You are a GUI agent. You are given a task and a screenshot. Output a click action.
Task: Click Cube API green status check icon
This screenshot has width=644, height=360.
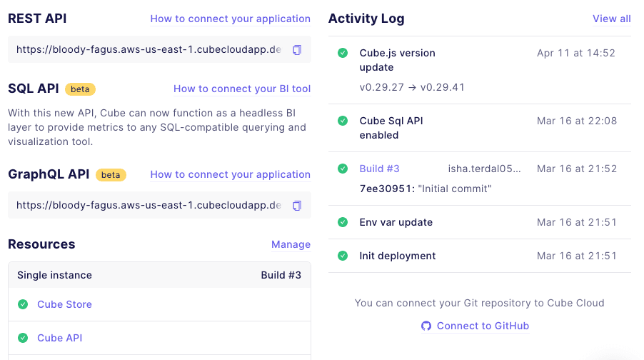(23, 338)
